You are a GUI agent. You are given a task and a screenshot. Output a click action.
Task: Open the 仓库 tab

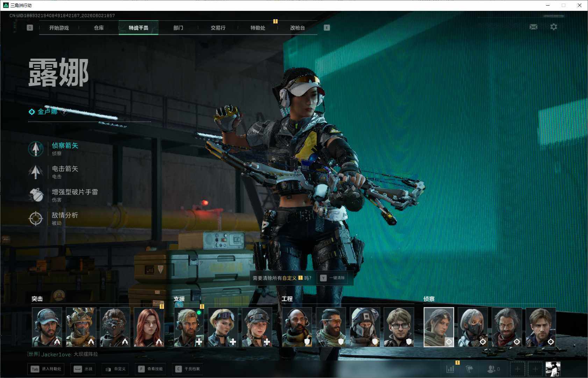pyautogui.click(x=99, y=28)
